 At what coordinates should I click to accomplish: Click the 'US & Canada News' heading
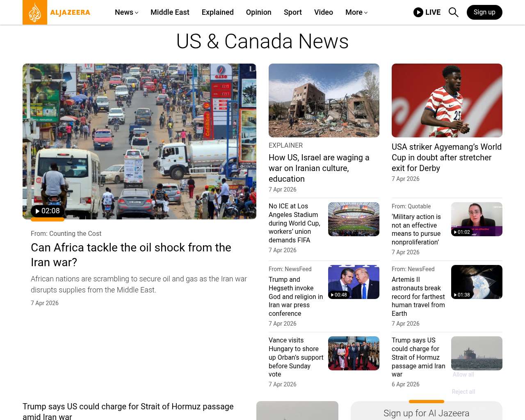262,41
